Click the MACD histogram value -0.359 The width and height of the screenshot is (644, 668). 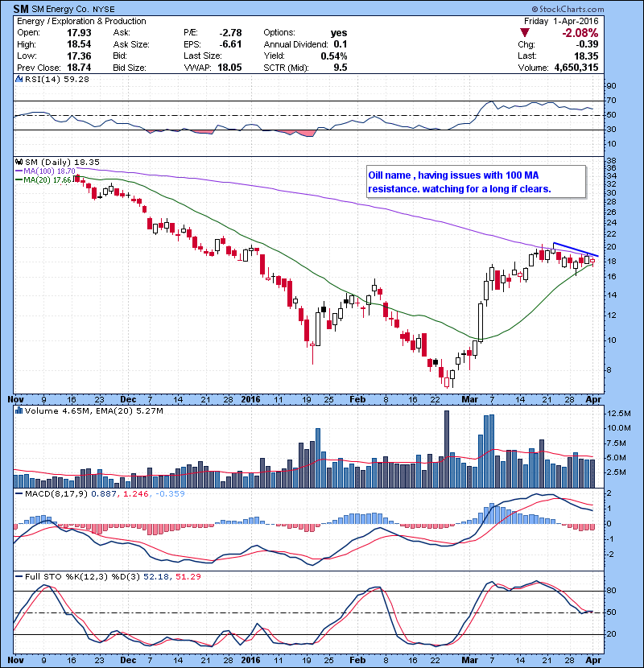point(170,494)
